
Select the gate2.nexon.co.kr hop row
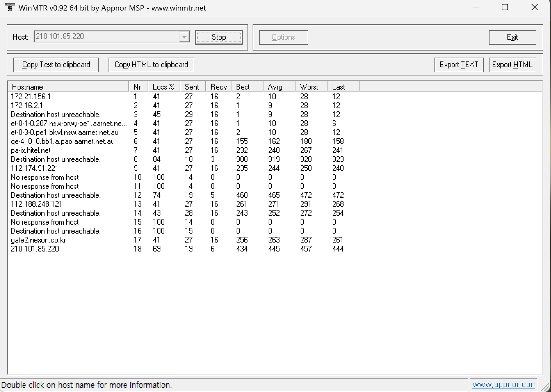point(184,240)
